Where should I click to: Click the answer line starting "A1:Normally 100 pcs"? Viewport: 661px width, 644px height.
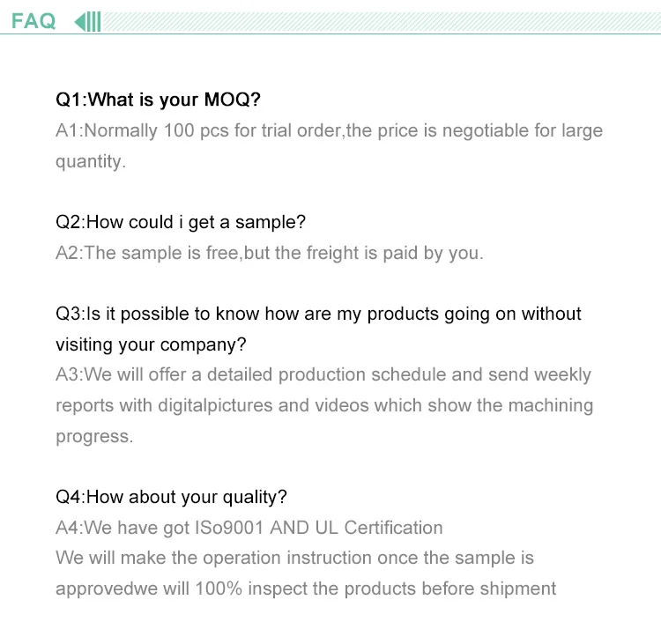[x=329, y=130]
